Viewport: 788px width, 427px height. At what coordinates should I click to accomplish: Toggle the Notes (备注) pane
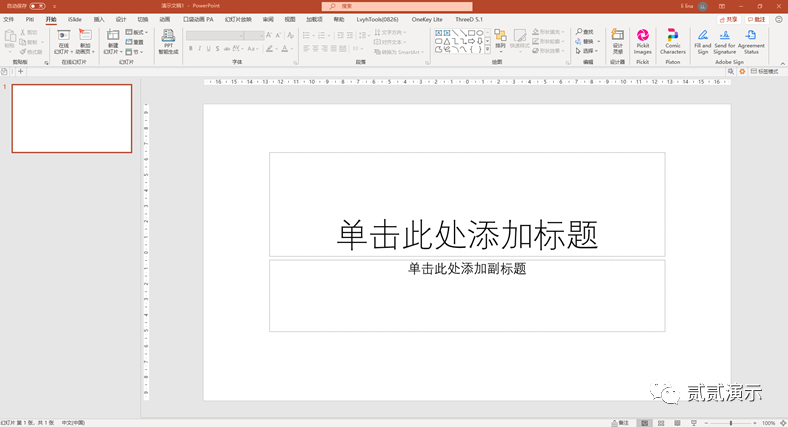point(620,423)
